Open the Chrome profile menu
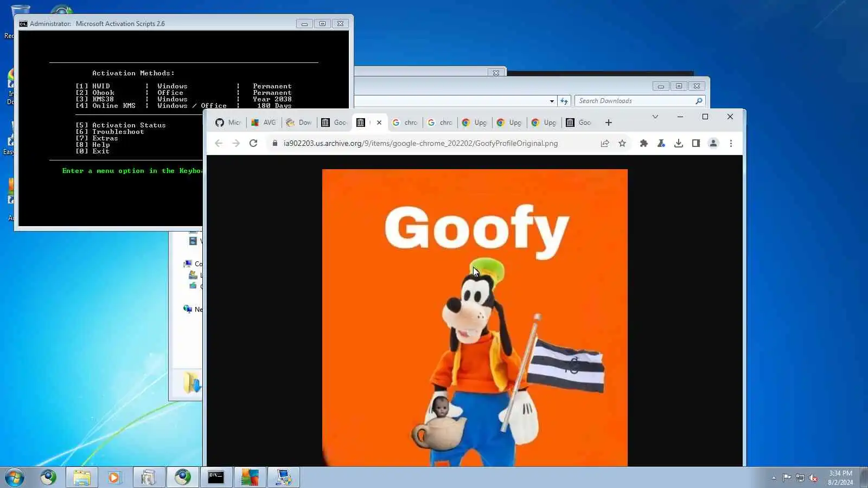The height and width of the screenshot is (488, 868). click(x=713, y=143)
